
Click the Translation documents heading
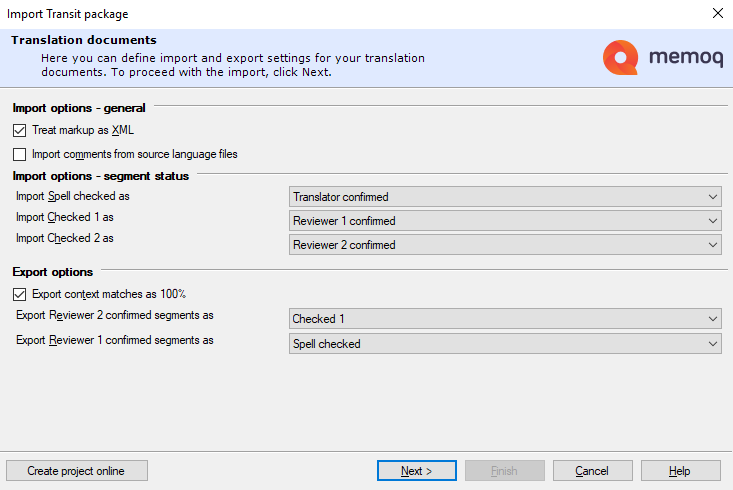[x=84, y=40]
